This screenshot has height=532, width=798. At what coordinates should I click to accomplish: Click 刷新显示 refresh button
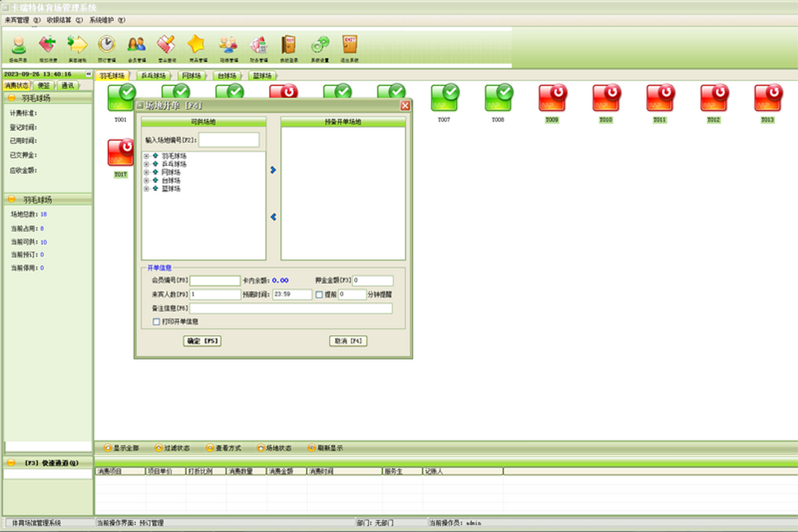pos(325,448)
